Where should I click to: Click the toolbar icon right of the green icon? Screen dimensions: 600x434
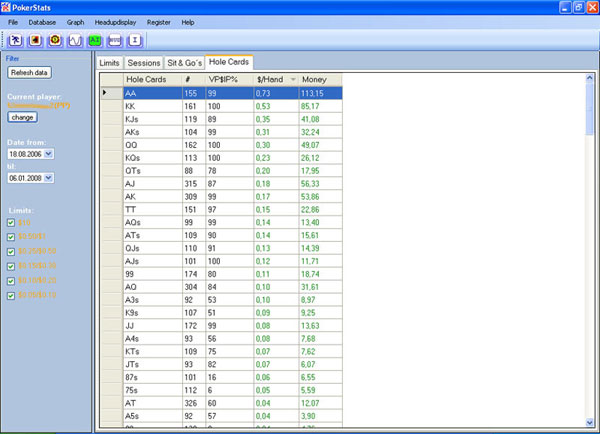pos(115,40)
